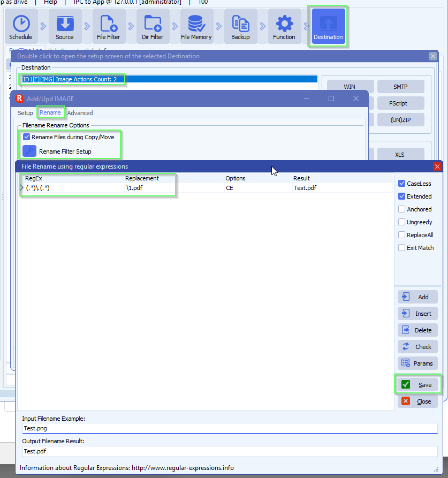Select the ID 1 IMG destination entry
This screenshot has width=448, height=478.
[x=72, y=79]
